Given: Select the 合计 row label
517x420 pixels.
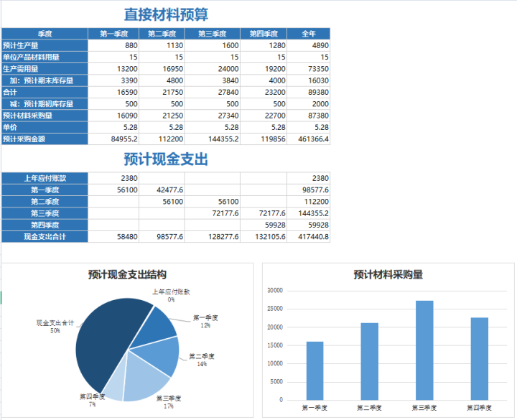Looking at the screenshot, I should tap(45, 93).
